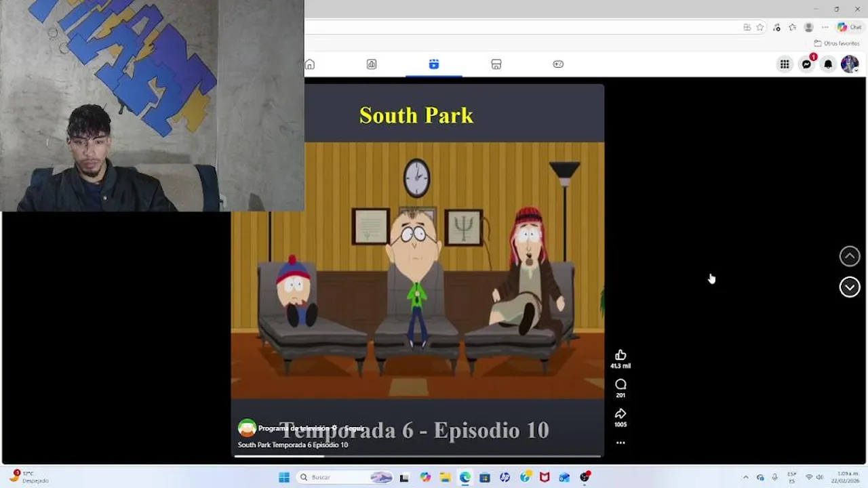
Task: Open OBS recording app on taskbar
Action: [585, 477]
